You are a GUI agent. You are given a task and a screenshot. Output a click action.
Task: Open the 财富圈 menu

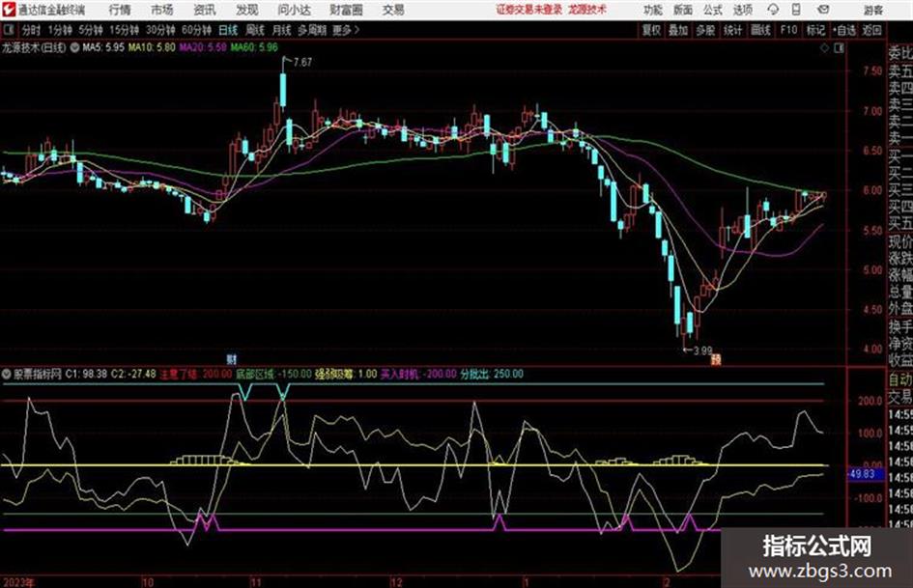click(346, 10)
